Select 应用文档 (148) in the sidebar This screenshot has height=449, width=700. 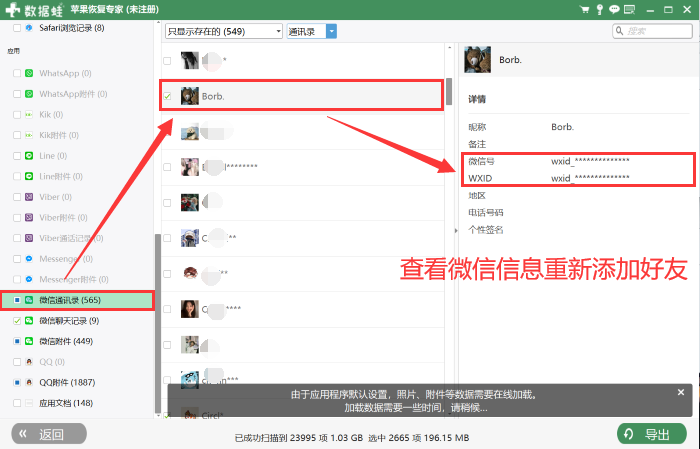[66, 403]
